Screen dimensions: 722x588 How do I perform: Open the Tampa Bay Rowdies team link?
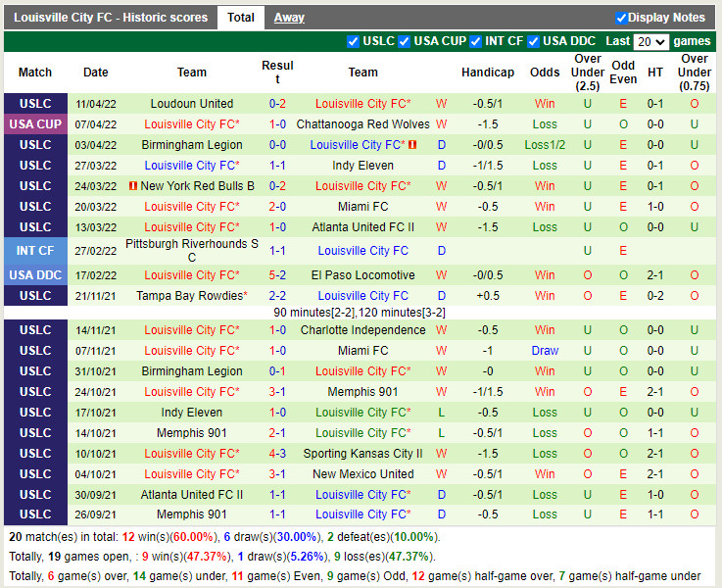[x=190, y=296]
